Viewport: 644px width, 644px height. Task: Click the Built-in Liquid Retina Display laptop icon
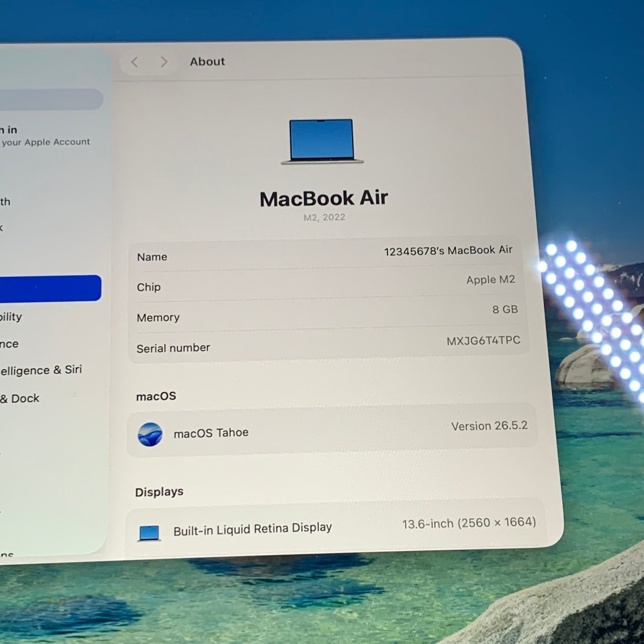[149, 533]
